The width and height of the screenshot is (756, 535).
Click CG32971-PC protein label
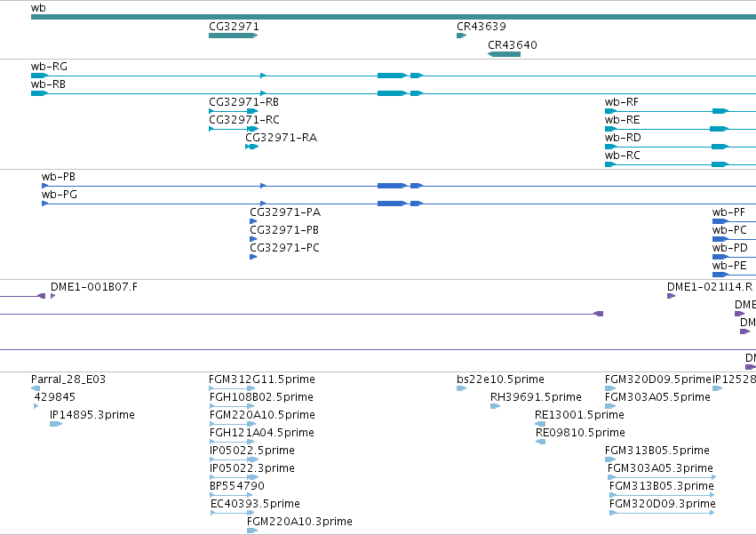[x=284, y=249]
